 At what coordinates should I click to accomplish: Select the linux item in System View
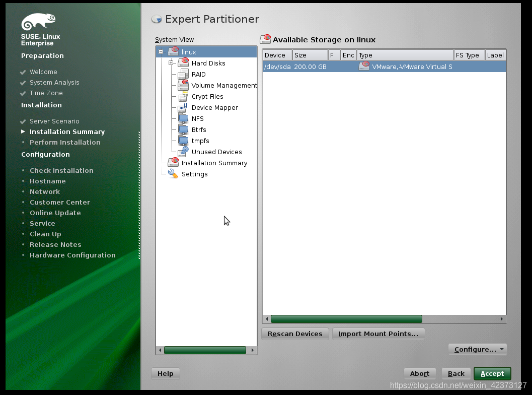189,52
